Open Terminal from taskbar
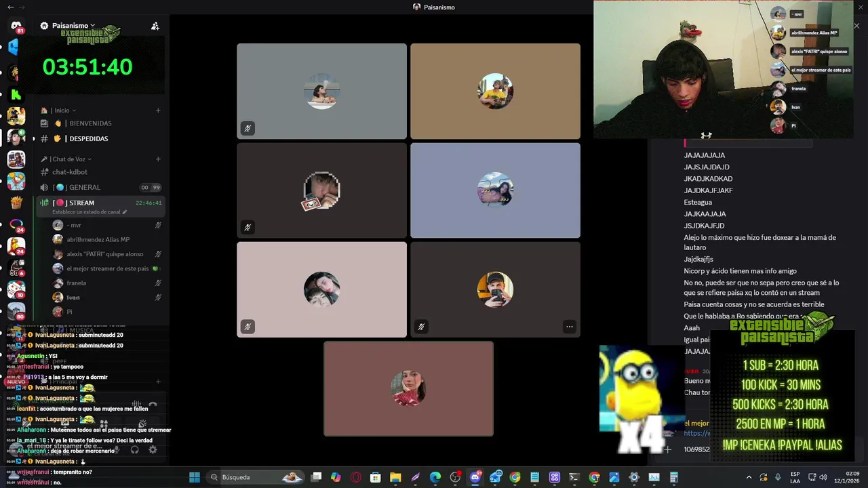This screenshot has width=868, height=488. (574, 477)
